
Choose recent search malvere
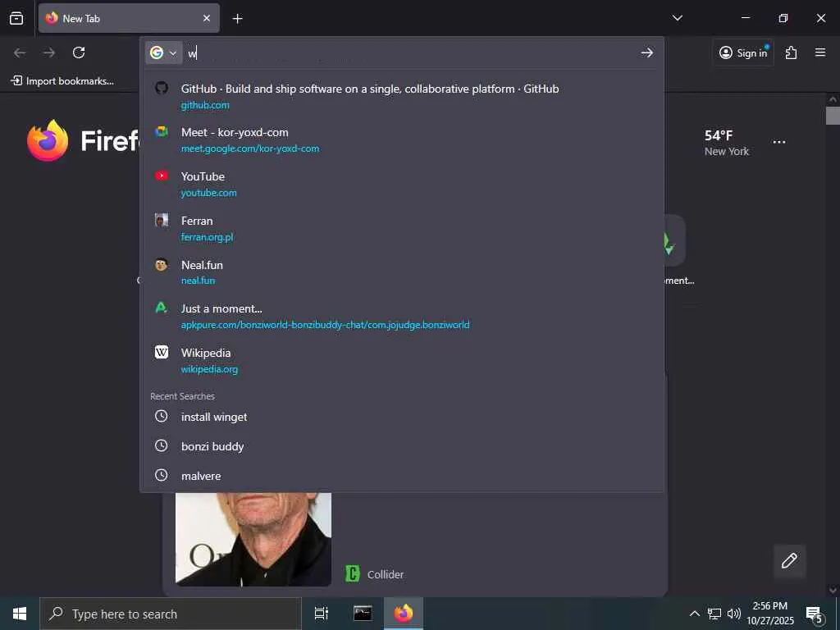click(x=402, y=476)
